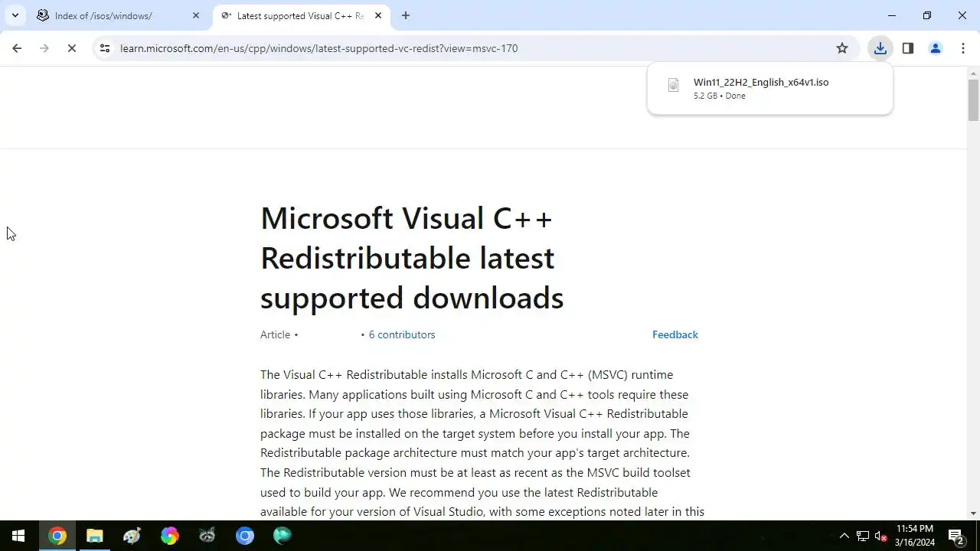
Task: Restore down the Chrome window
Action: [x=927, y=15]
